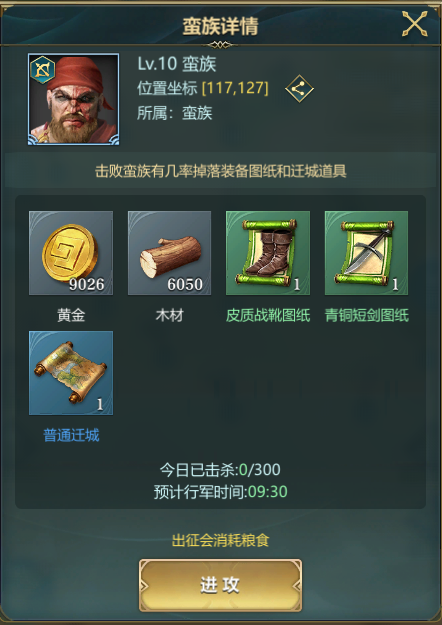
Task: Click the 木材 resource label
Action: [x=169, y=316]
